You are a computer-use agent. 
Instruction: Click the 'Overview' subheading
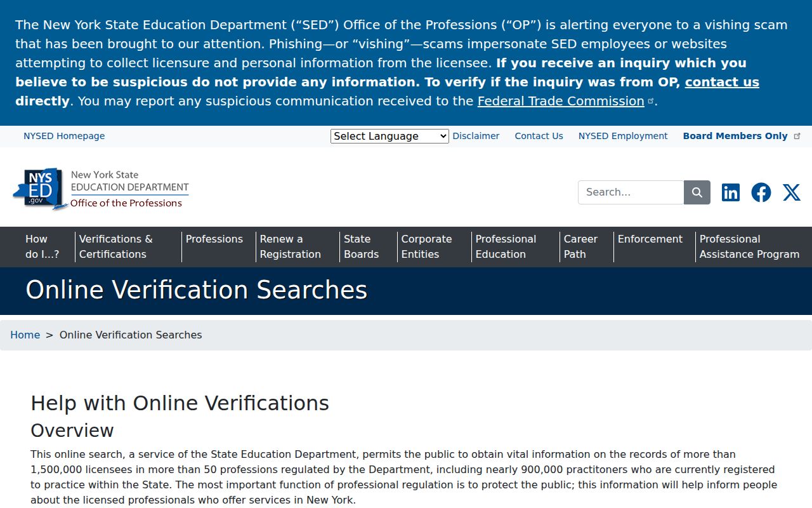72,430
